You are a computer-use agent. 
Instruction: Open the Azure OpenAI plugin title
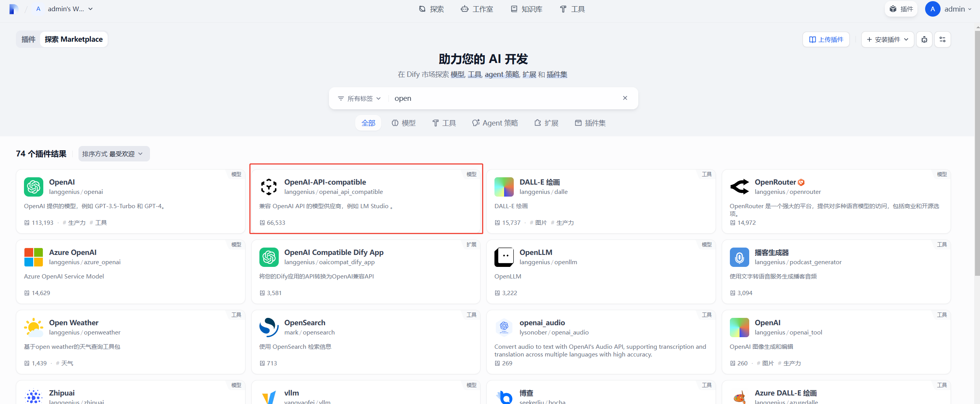(x=73, y=252)
